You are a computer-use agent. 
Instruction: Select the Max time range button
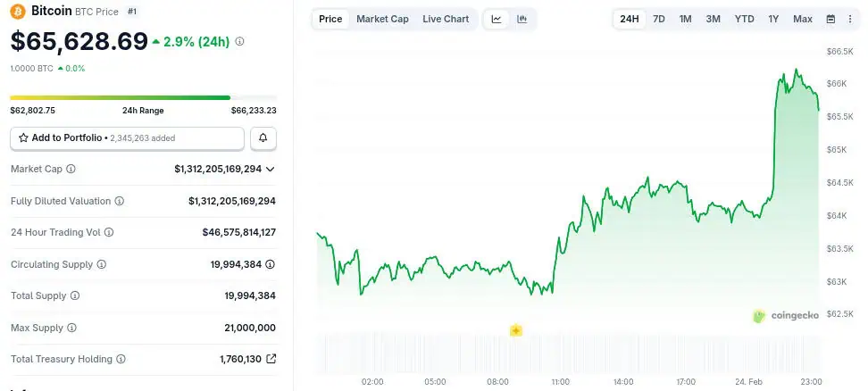(803, 19)
